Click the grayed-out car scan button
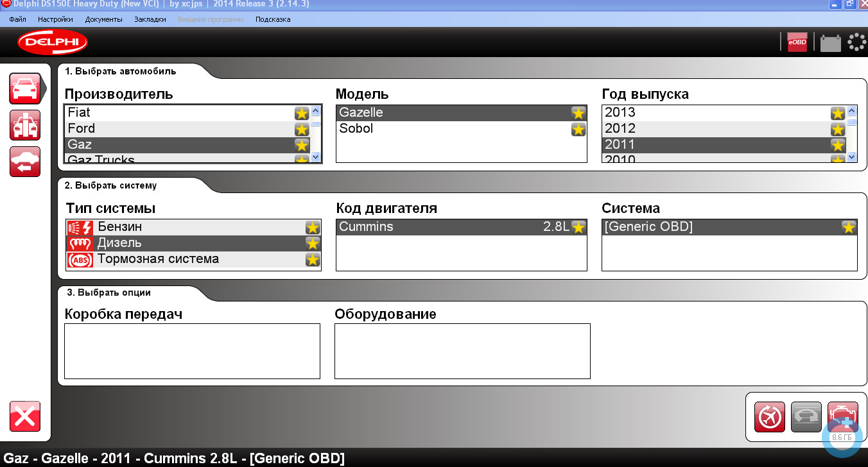This screenshot has height=467, width=868. point(806,418)
